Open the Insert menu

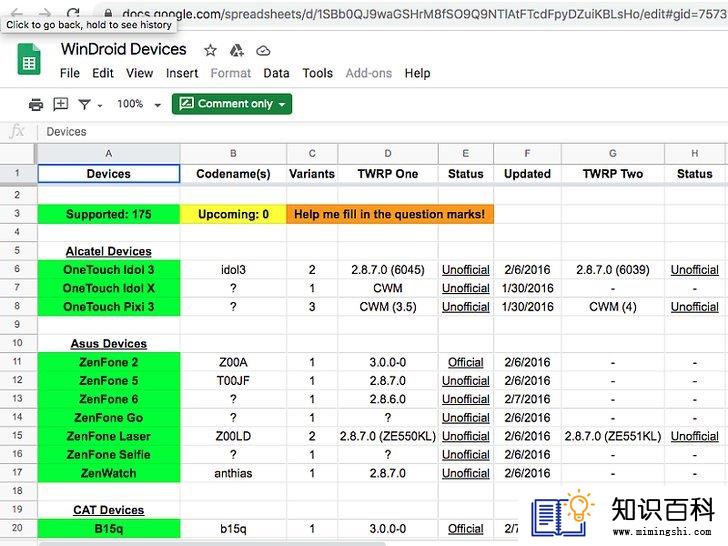(x=182, y=73)
